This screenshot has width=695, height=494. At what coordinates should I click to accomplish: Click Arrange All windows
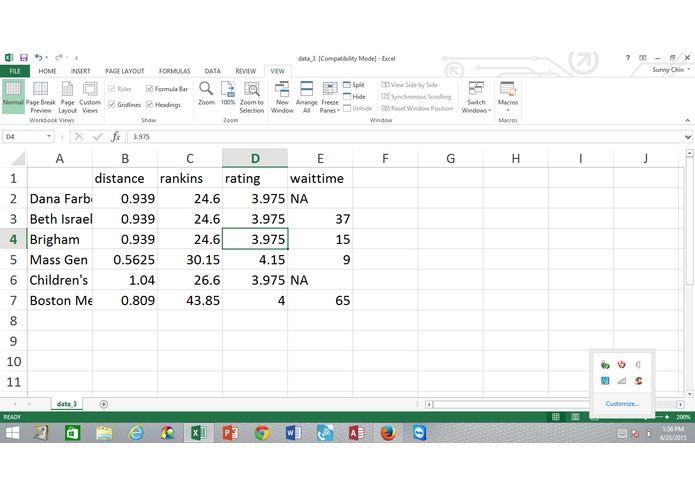[306, 97]
